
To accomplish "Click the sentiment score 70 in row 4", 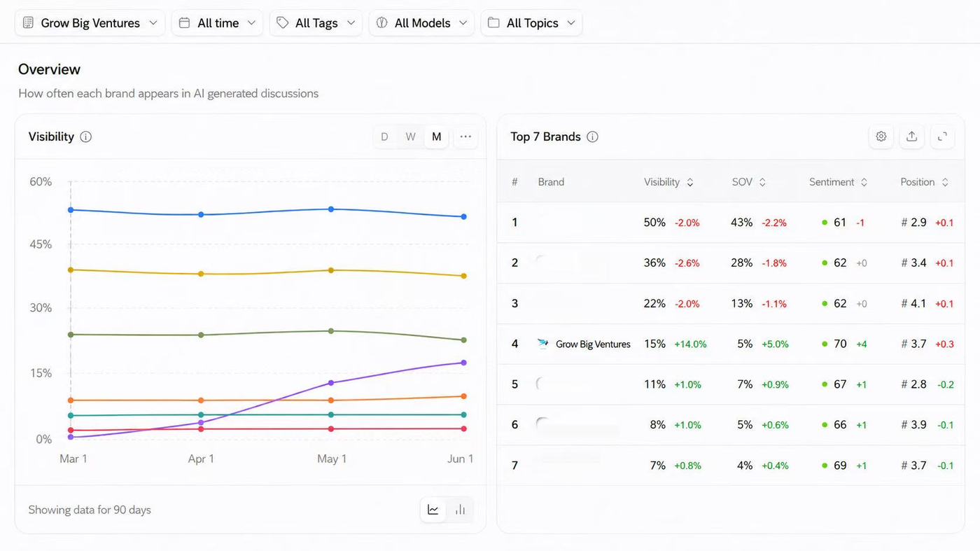I will (x=840, y=344).
